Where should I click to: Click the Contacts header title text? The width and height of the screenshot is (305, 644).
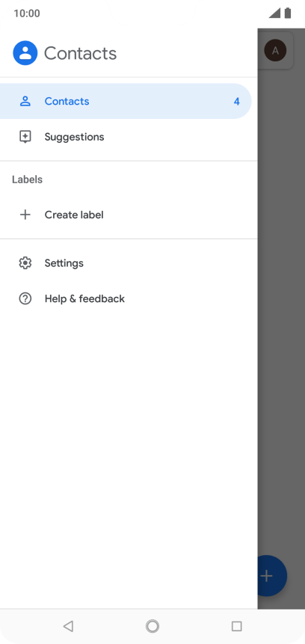tap(81, 53)
